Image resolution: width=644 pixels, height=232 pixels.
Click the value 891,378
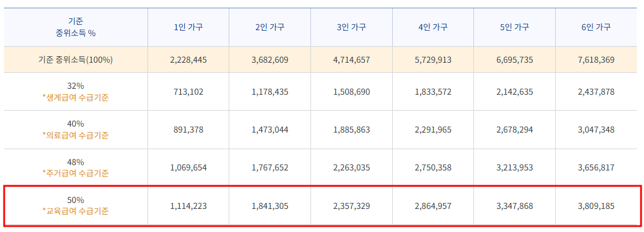(x=188, y=130)
